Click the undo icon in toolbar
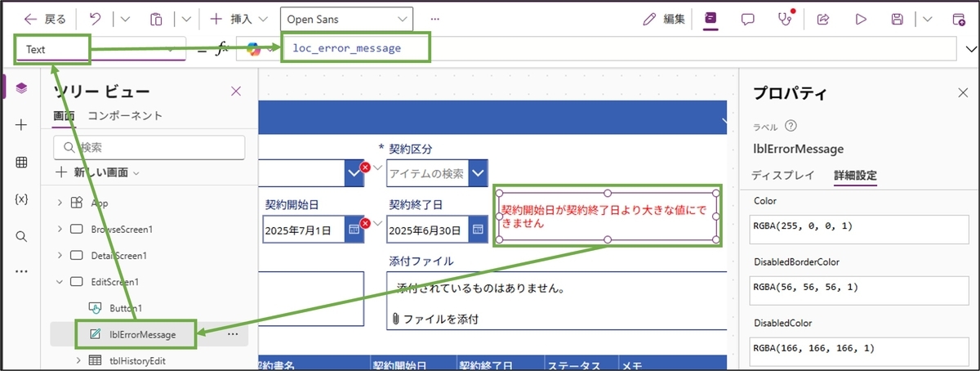Viewport: 980px width, 371px height. pos(94,18)
